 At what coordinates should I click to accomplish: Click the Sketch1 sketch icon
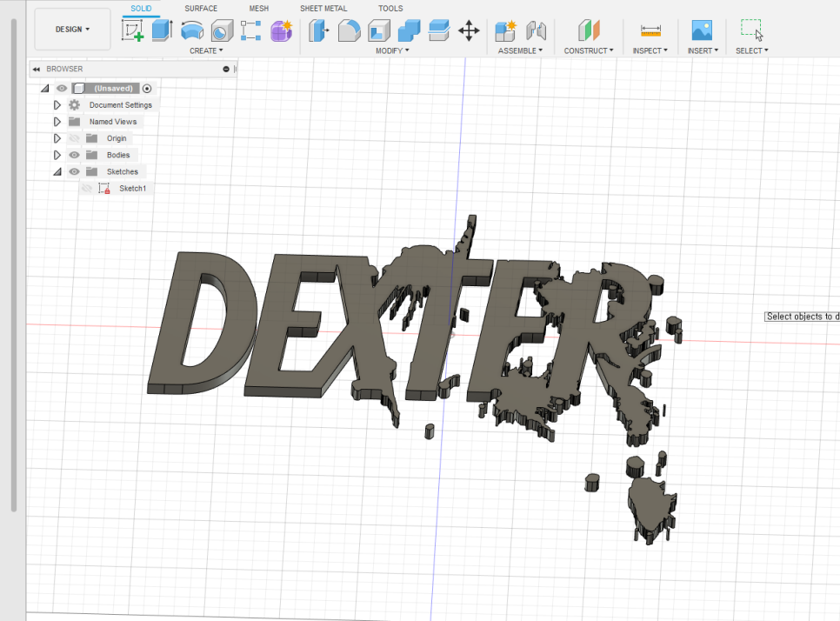coord(104,188)
